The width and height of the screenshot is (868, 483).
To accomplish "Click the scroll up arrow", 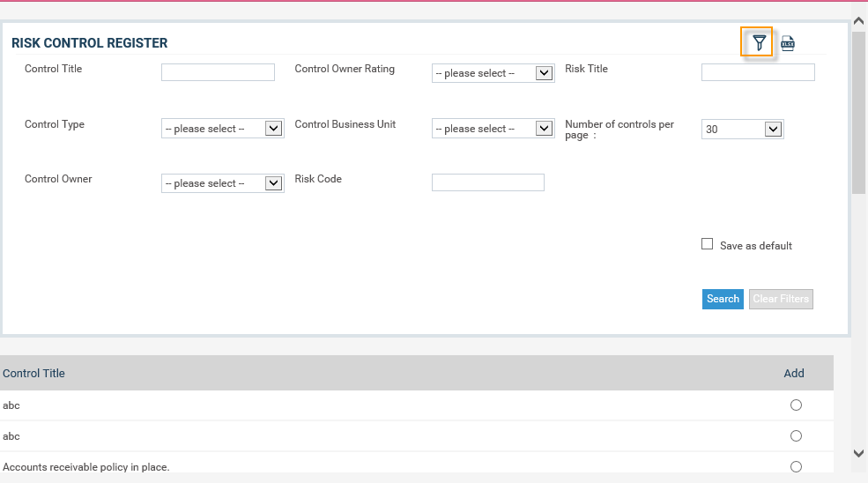I will [858, 21].
